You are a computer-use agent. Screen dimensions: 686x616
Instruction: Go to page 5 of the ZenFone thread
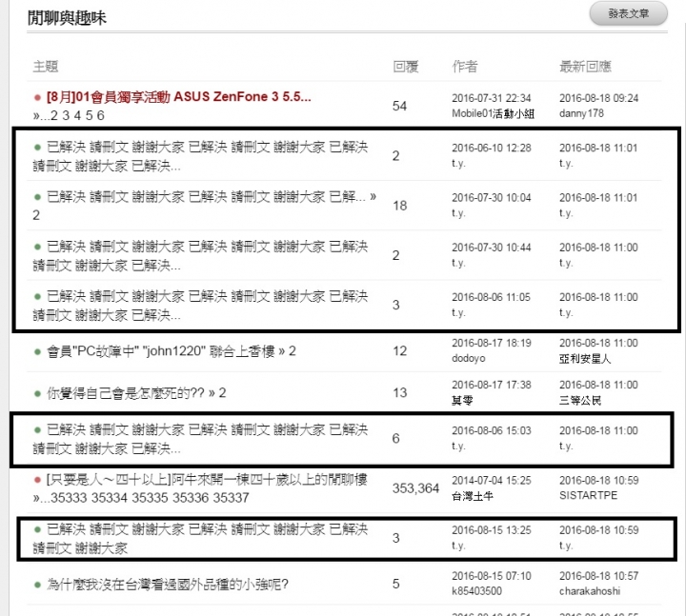89,115
